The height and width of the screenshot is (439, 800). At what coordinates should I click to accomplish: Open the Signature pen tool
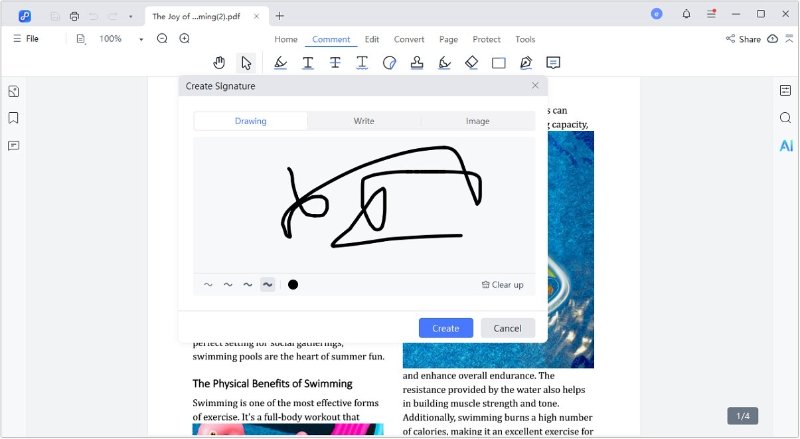526,63
